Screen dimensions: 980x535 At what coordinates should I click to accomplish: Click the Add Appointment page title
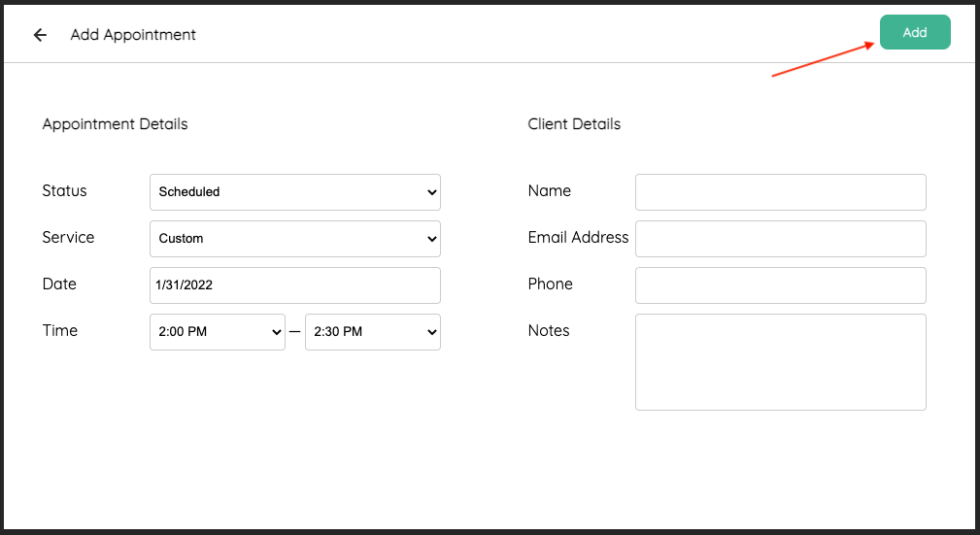point(133,35)
